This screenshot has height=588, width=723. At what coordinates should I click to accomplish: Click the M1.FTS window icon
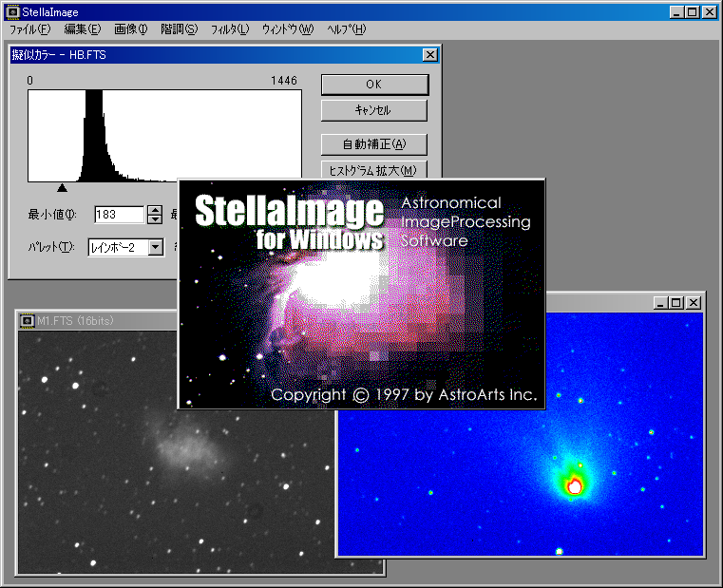click(x=28, y=320)
